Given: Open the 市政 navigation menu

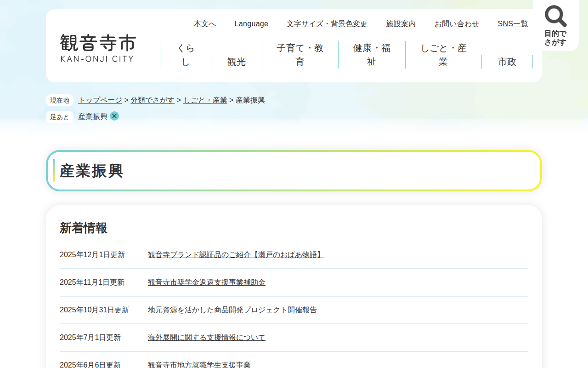Looking at the screenshot, I should 507,62.
